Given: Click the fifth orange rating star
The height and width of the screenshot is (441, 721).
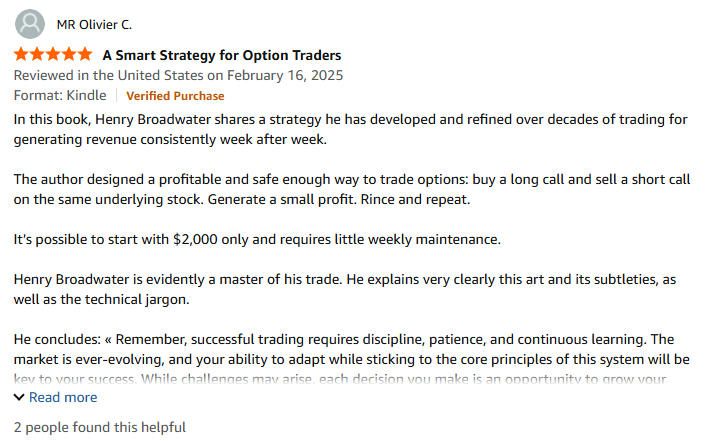Looking at the screenshot, I should pos(84,55).
